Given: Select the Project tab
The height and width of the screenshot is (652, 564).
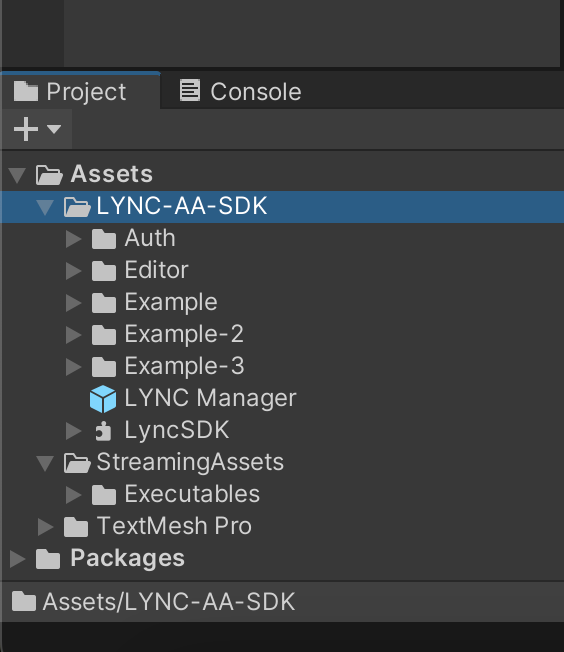Looking at the screenshot, I should (x=81, y=91).
